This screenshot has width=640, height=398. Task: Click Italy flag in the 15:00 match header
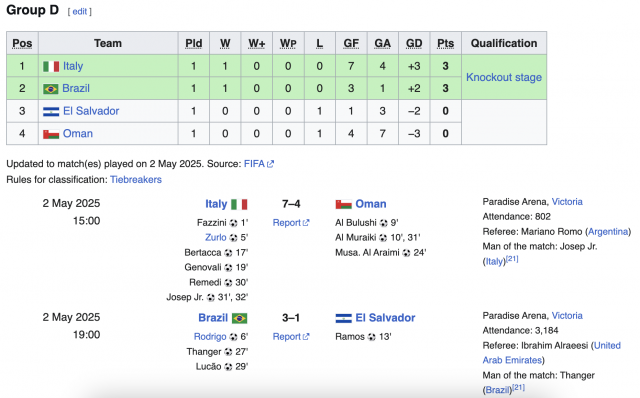point(239,204)
